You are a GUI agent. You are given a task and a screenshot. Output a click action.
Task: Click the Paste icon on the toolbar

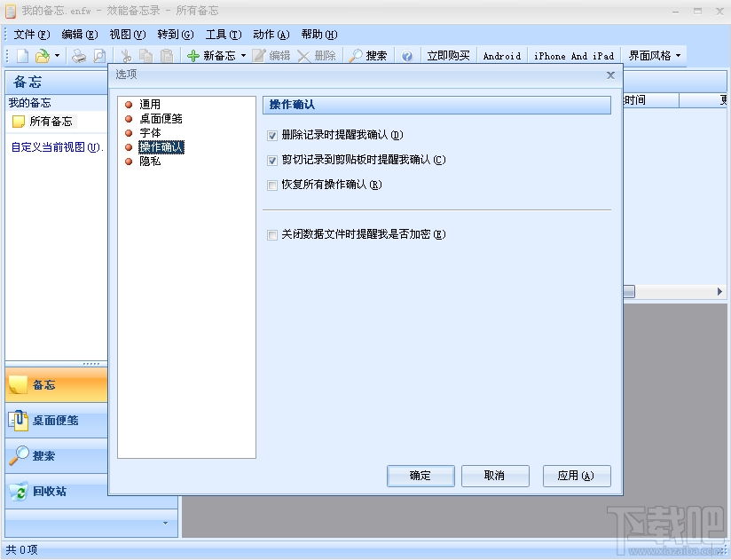click(166, 55)
